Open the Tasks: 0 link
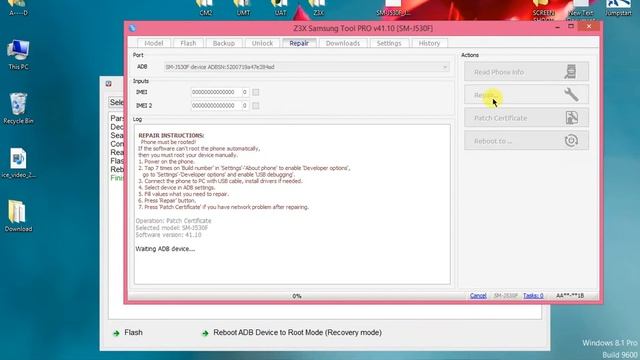 point(533,296)
